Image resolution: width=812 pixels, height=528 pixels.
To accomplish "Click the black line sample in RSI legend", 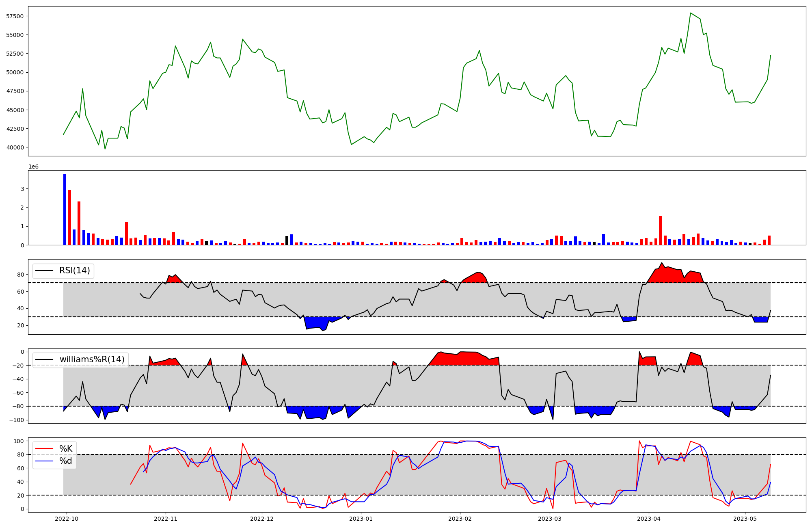I will tap(44, 270).
